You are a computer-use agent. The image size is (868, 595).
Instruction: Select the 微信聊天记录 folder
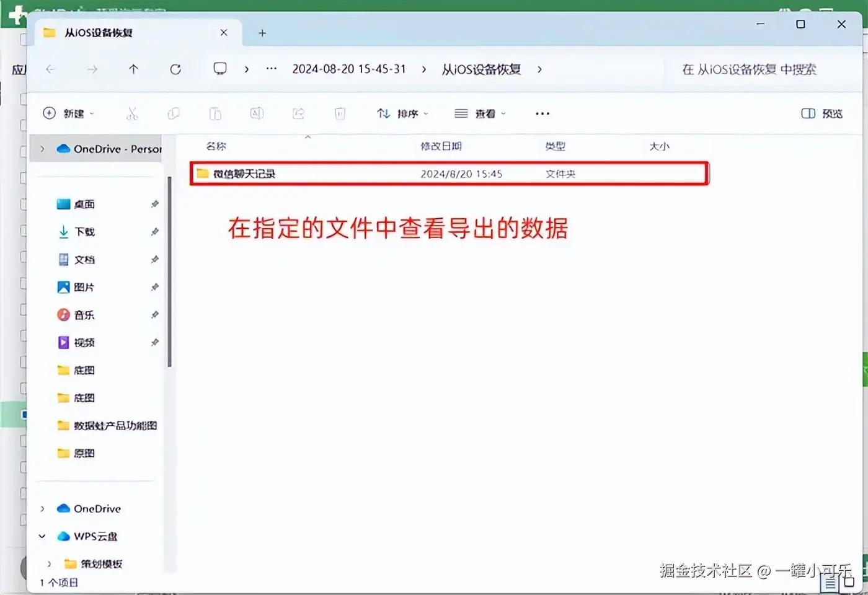(x=449, y=174)
